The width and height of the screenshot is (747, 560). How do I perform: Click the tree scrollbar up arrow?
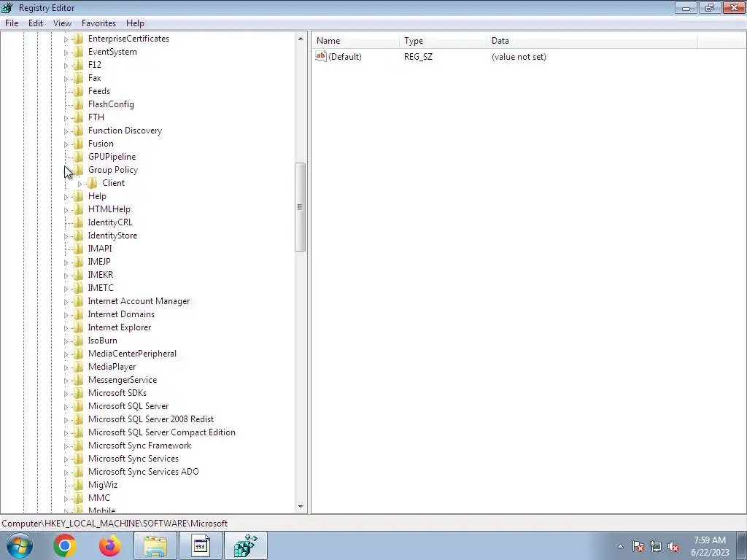[x=300, y=39]
